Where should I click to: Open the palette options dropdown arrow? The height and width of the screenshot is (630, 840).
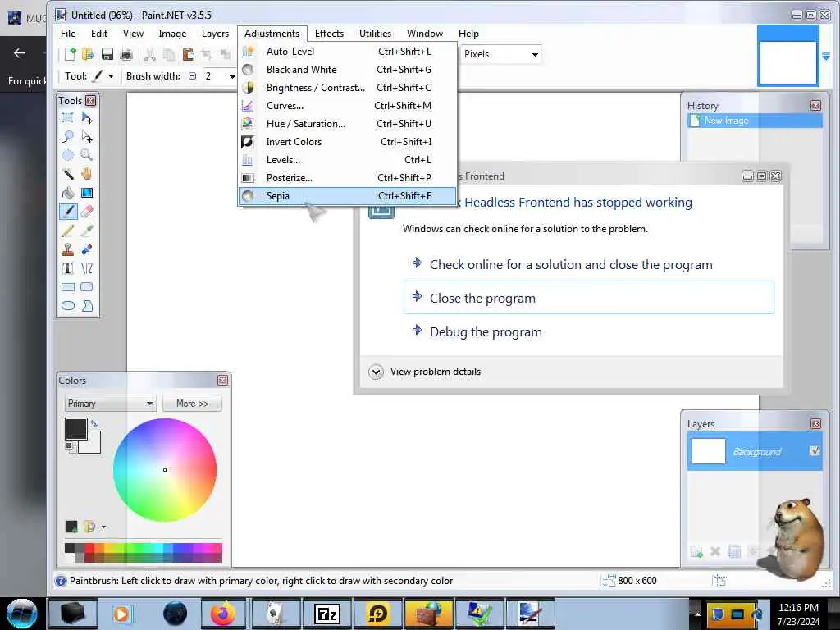click(x=103, y=527)
